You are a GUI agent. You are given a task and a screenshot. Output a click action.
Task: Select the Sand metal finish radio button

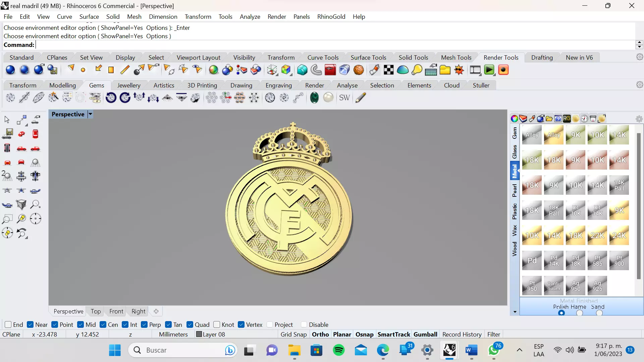pos(599,313)
